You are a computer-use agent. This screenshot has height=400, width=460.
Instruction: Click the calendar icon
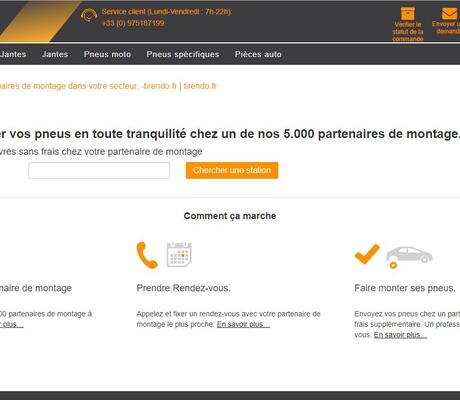coord(179,254)
